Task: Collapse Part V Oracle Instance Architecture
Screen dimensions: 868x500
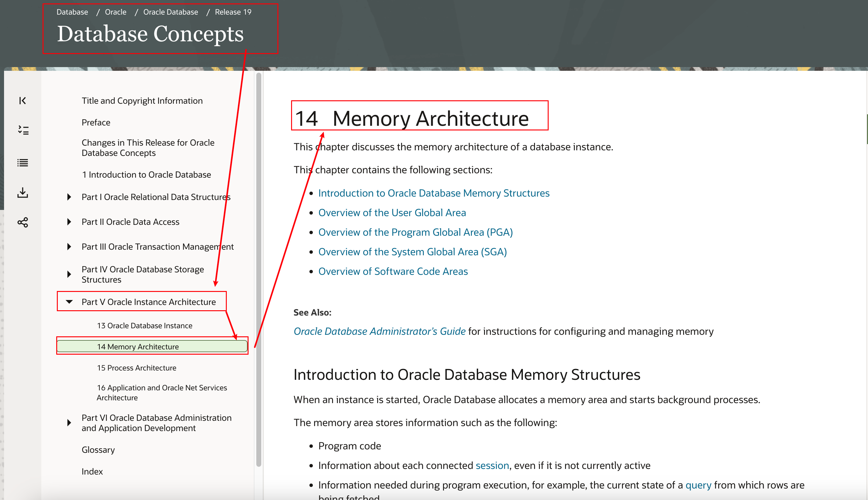Action: pos(69,302)
